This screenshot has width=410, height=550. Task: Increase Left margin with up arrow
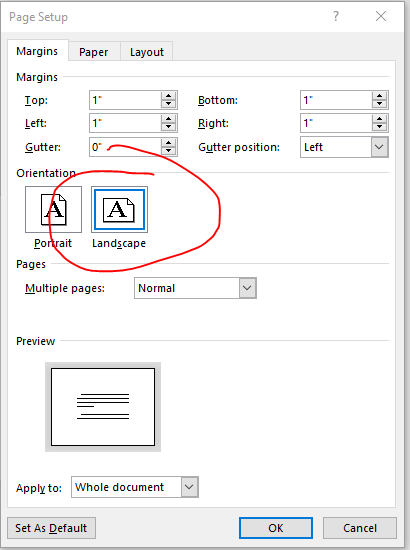[169, 119]
